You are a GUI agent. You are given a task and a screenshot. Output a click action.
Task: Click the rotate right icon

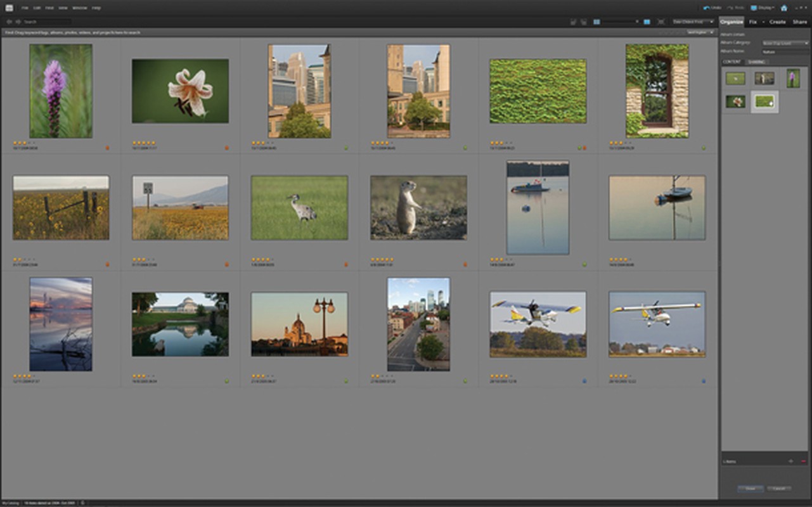pyautogui.click(x=584, y=22)
